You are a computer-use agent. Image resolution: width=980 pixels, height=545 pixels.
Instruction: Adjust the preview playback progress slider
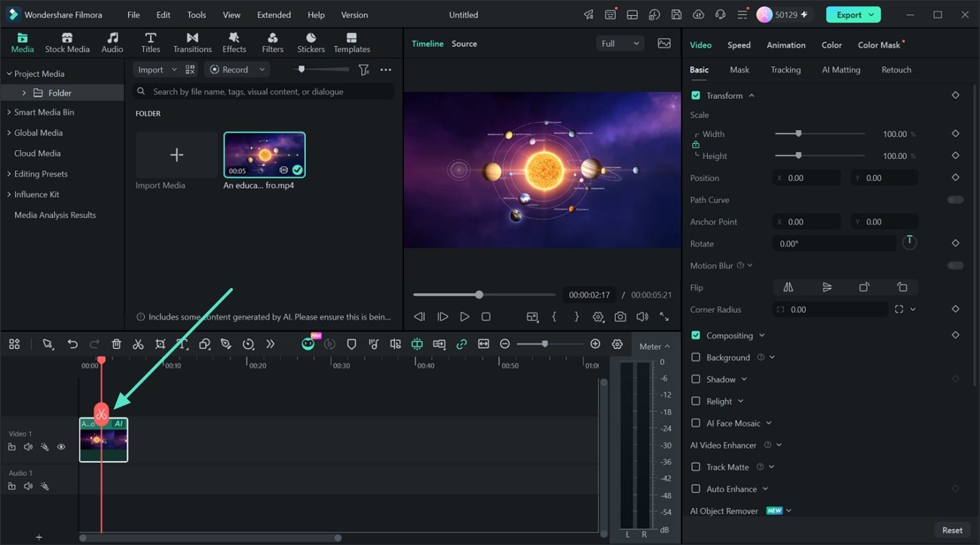coord(484,295)
